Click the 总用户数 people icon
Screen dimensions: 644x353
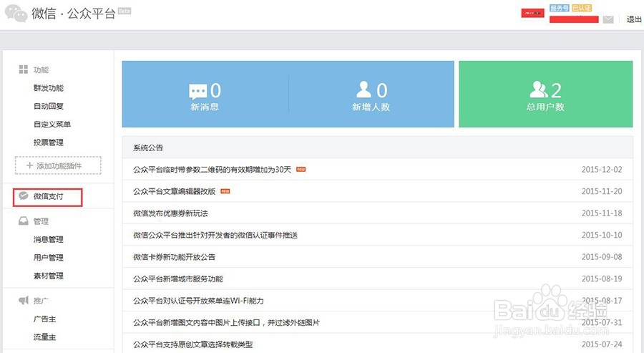click(539, 90)
